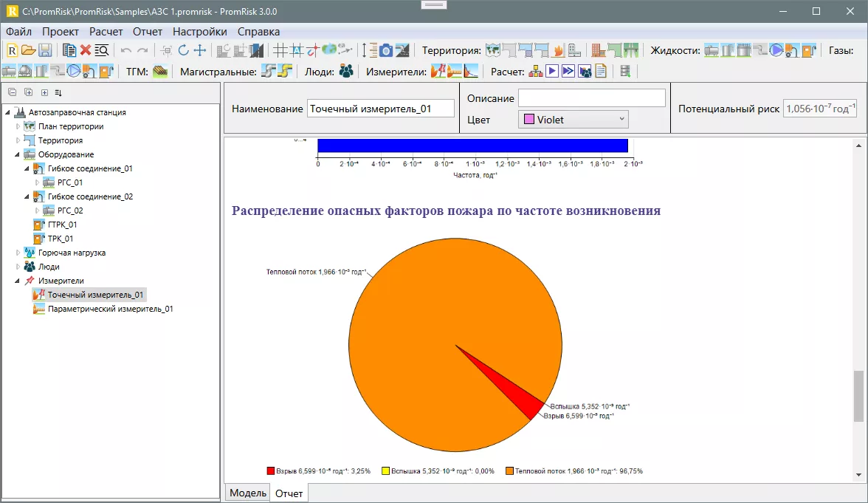Image resolution: width=868 pixels, height=503 pixels.
Task: Click the collapse all tree button
Action: tap(13, 92)
